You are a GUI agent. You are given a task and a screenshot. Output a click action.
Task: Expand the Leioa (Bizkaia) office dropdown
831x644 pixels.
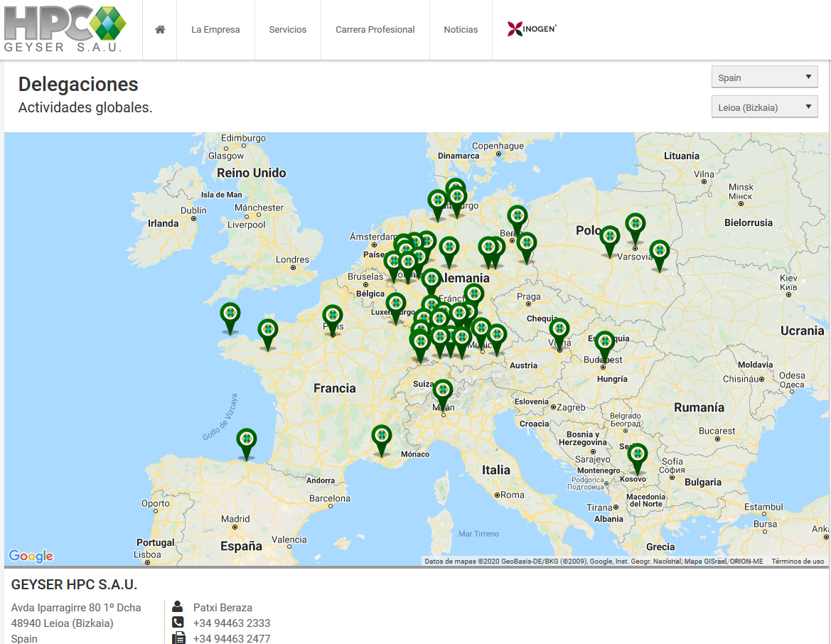coord(764,108)
